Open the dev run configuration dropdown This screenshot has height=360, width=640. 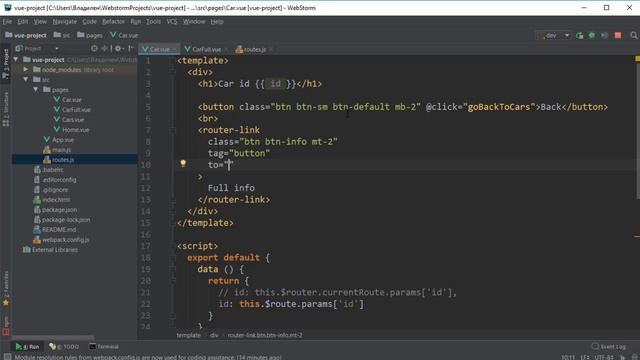554,36
